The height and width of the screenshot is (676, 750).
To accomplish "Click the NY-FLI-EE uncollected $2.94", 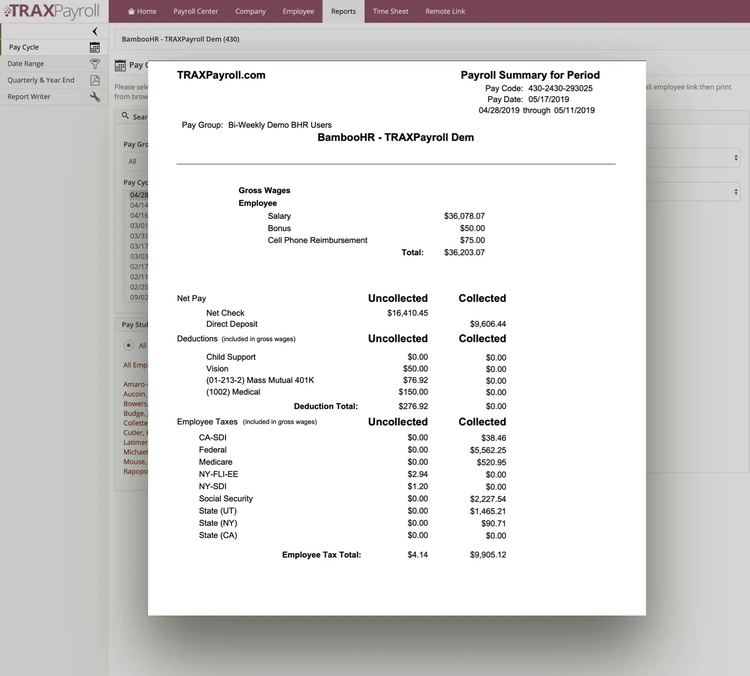I will point(418,475).
